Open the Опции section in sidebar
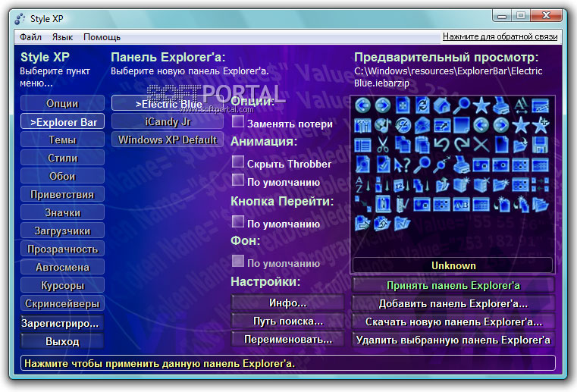Image resolution: width=577 pixels, height=392 pixels. tap(62, 103)
